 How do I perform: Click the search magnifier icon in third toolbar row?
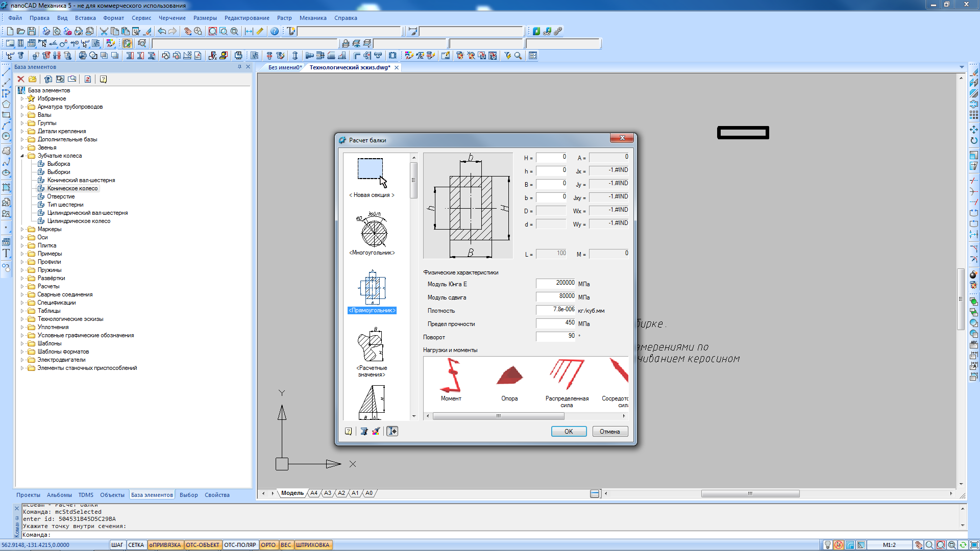(x=518, y=56)
